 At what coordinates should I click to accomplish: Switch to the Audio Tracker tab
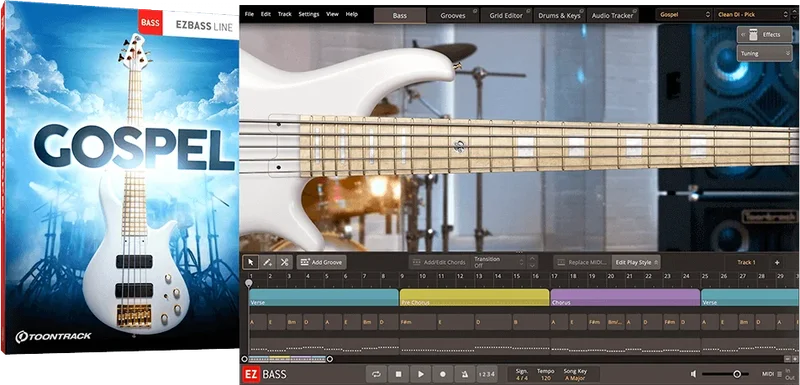(612, 16)
